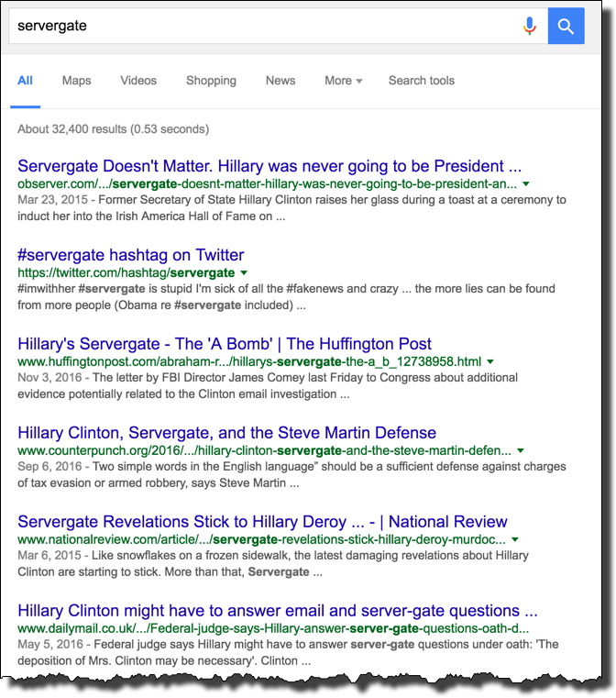Open Search tools options

coord(421,81)
